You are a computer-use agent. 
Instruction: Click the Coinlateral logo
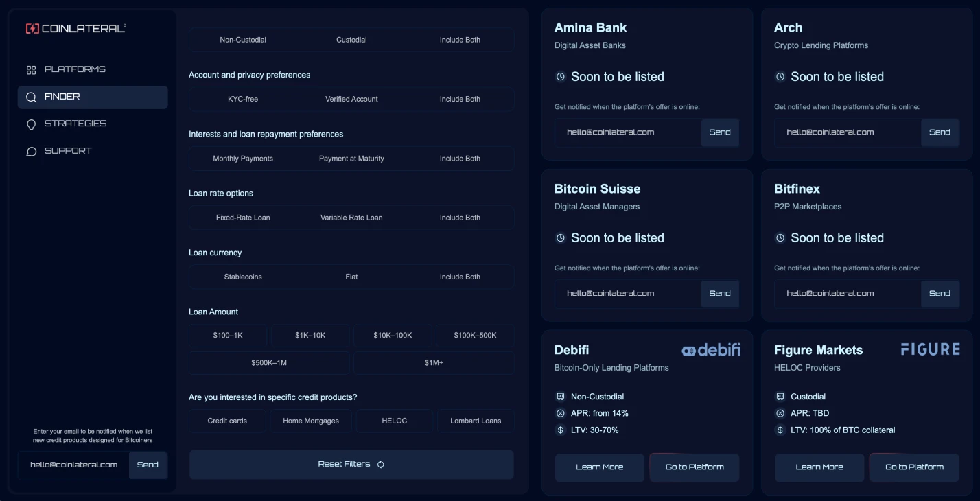[x=76, y=28]
